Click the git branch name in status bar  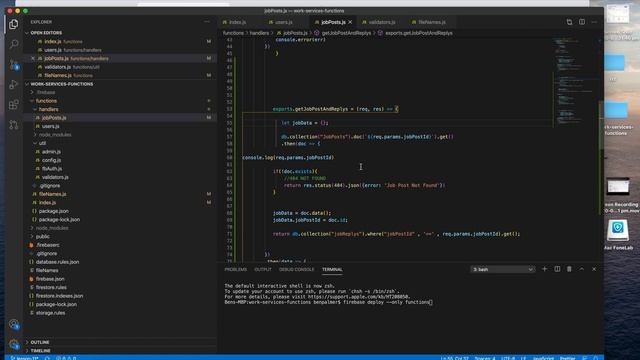[x=24, y=358]
